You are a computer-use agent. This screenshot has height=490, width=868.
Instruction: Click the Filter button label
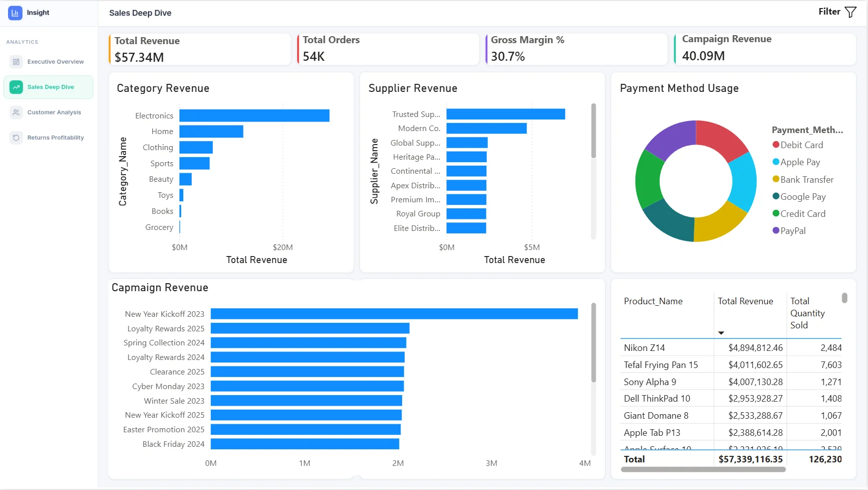click(x=829, y=12)
